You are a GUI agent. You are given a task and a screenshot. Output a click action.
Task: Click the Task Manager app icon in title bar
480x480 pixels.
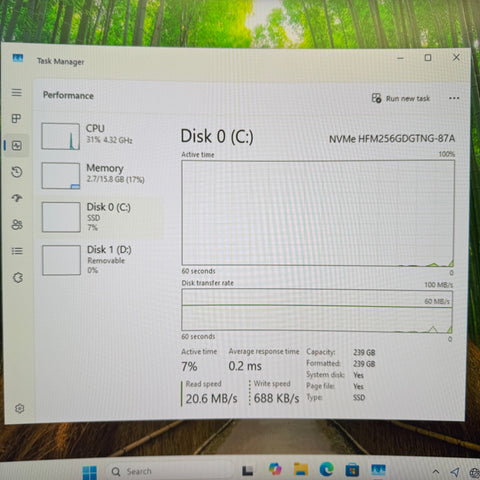pos(18,58)
